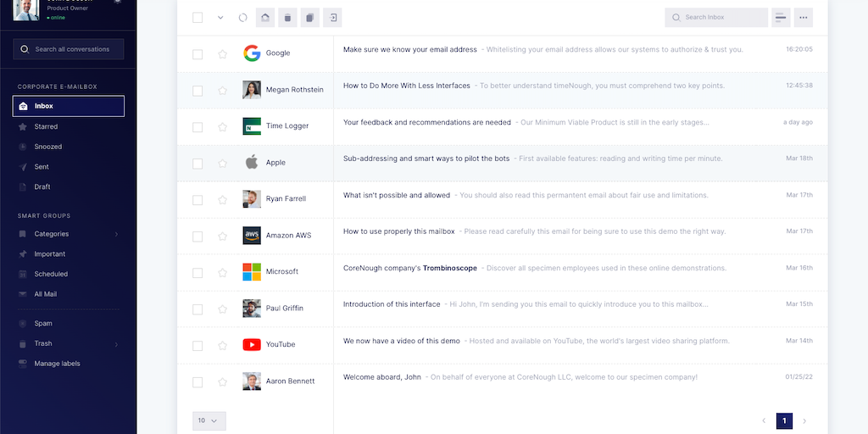Star the Megan Rothstein email
The height and width of the screenshot is (434, 868).
223,91
